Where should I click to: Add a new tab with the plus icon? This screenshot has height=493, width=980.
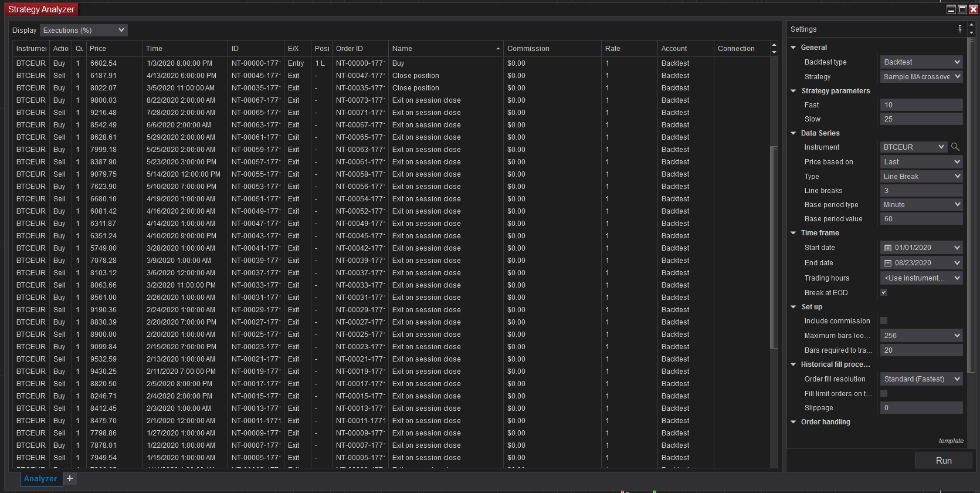click(x=70, y=478)
